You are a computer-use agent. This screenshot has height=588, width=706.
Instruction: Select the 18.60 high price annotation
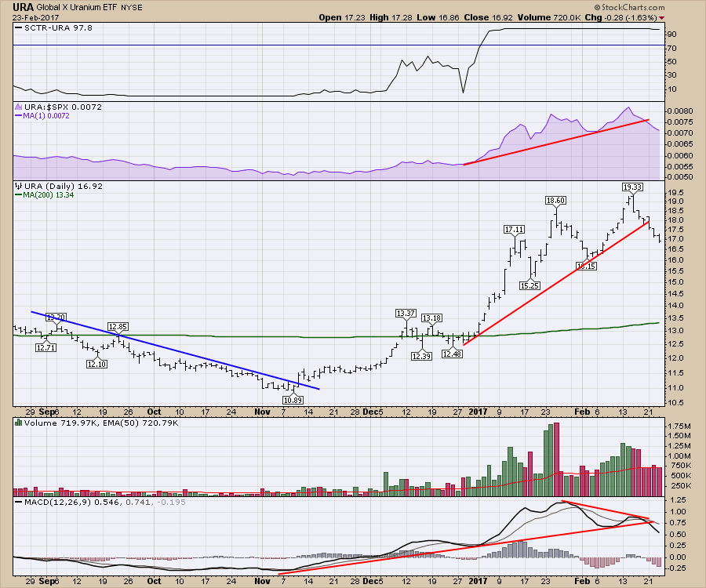[556, 201]
